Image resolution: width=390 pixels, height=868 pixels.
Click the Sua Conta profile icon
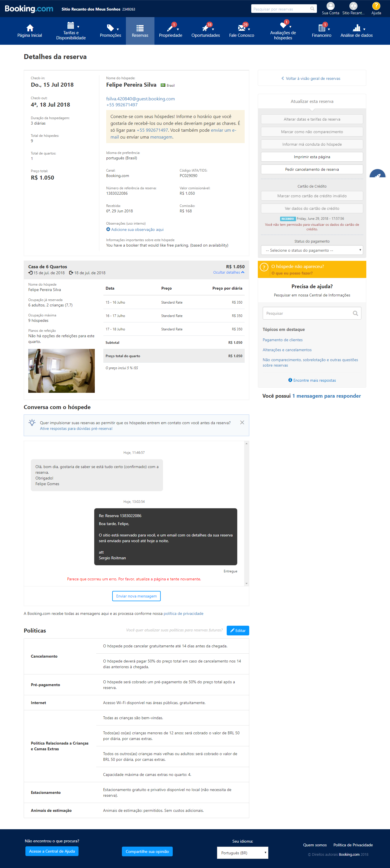[x=330, y=6]
